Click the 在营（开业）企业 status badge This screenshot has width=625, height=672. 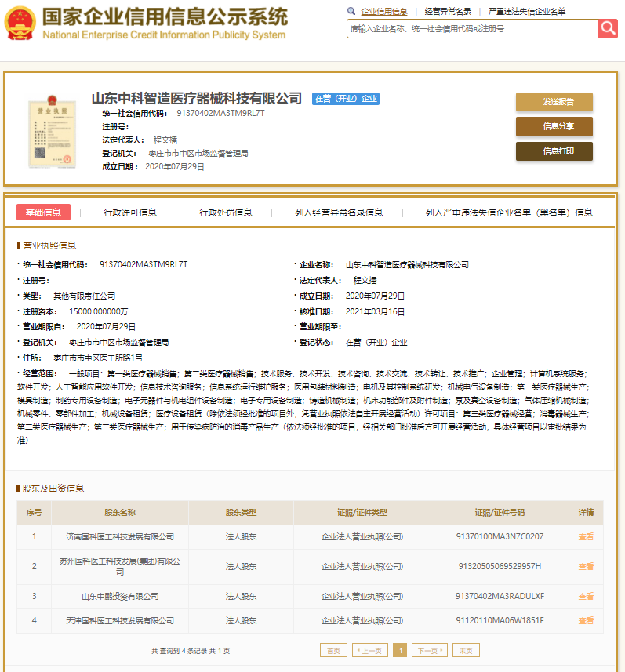click(x=346, y=99)
